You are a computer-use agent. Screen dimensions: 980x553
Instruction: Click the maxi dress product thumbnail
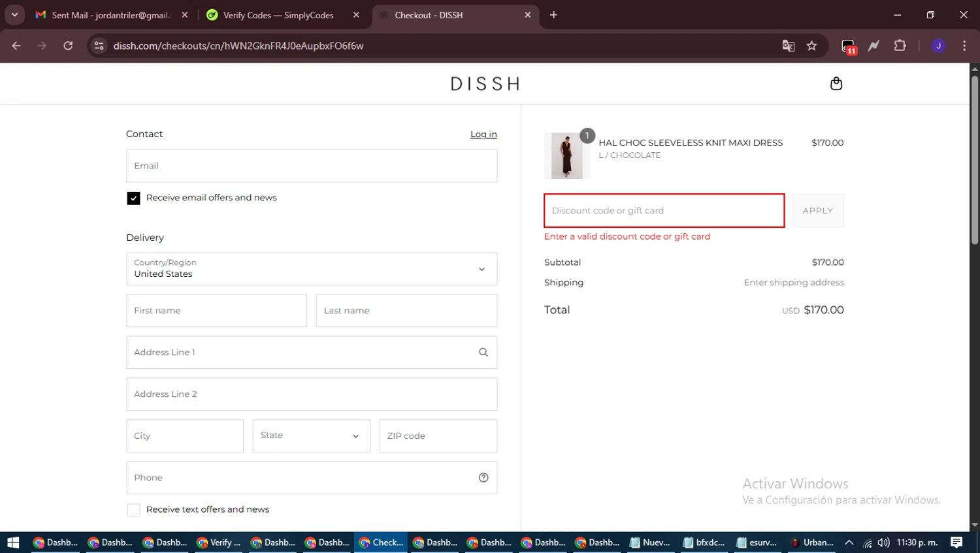tap(567, 155)
